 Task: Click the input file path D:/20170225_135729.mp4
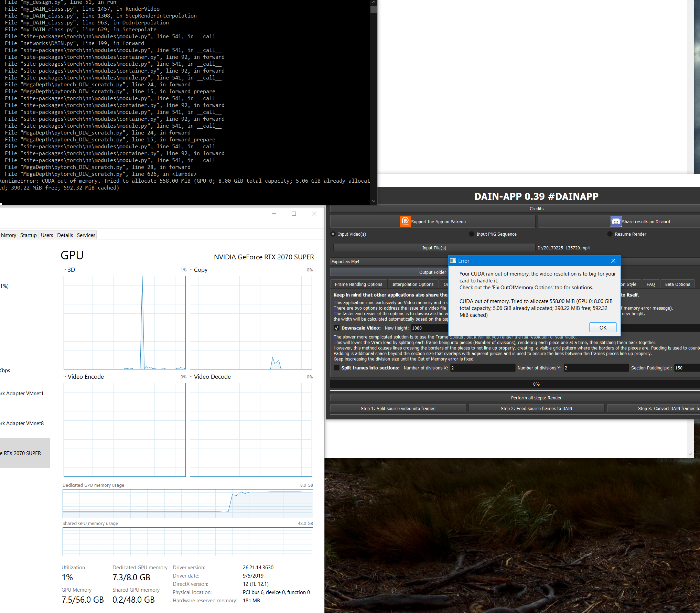[x=563, y=248]
